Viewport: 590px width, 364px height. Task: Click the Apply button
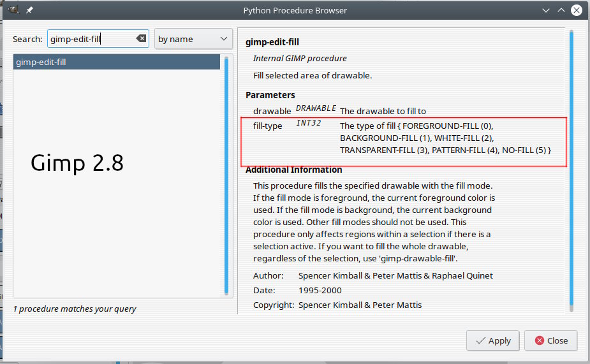493,340
